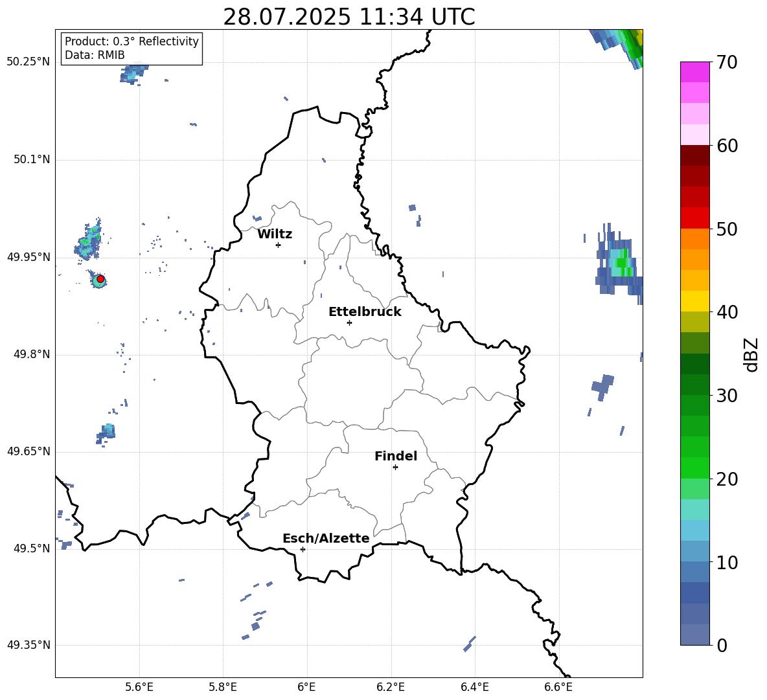Click the 50.25°N latitude label
The image size is (767, 700).
tap(29, 62)
